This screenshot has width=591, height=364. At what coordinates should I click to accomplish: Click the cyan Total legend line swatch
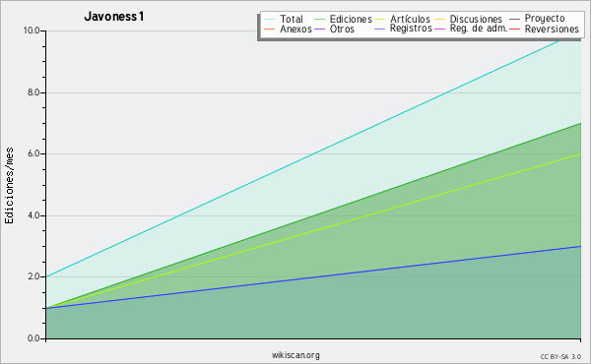[x=270, y=19]
